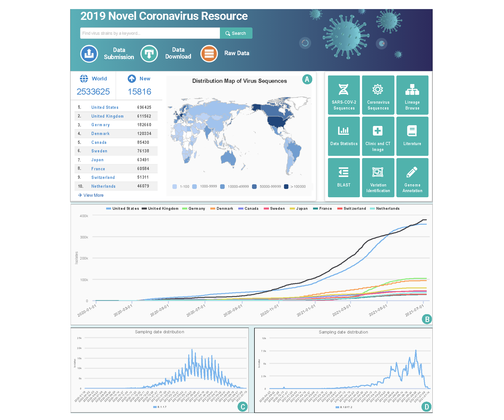Toggle United Kingdom series in legend
The image size is (504, 420).
(x=160, y=209)
